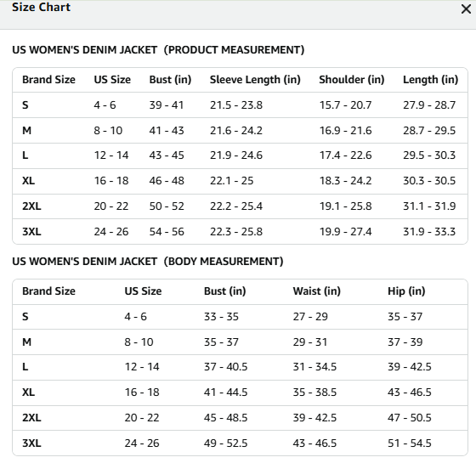Image resolution: width=476 pixels, height=463 pixels.
Task: Click the L length value 29.5 - 30.3
Action: click(x=429, y=155)
